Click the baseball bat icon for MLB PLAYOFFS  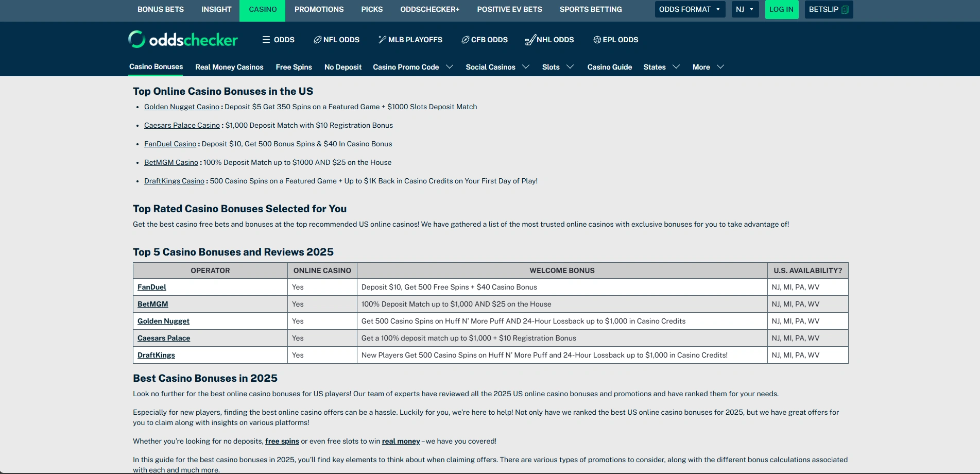[382, 40]
